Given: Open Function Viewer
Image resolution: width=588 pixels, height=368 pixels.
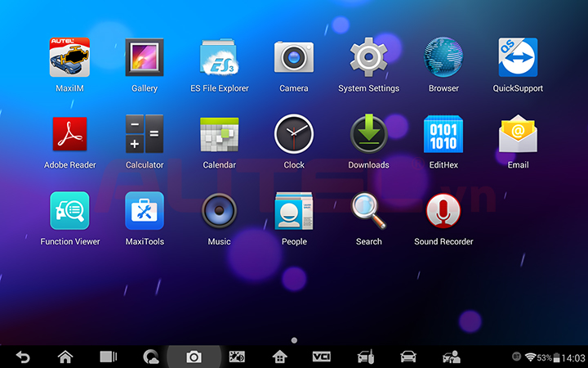Looking at the screenshot, I should click(69, 211).
